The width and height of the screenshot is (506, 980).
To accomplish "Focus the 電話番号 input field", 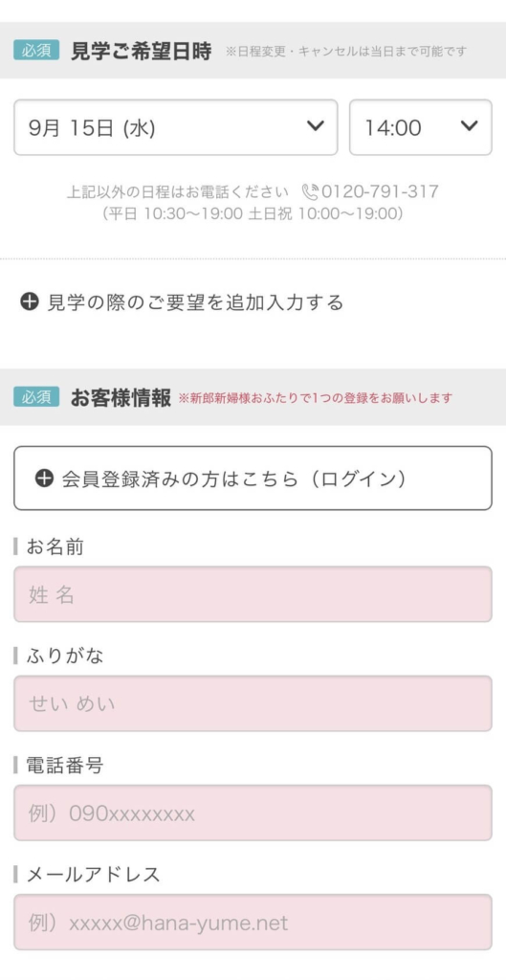I will [253, 813].
